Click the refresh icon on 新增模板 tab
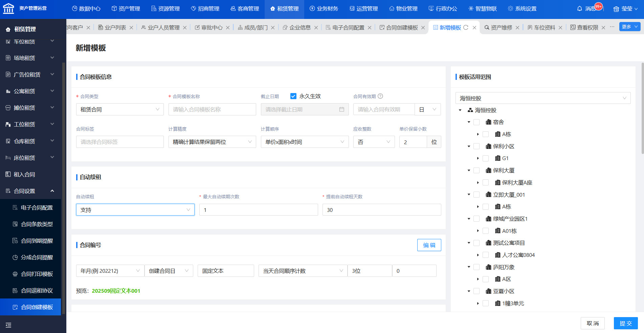The width and height of the screenshot is (644, 333). (x=466, y=27)
